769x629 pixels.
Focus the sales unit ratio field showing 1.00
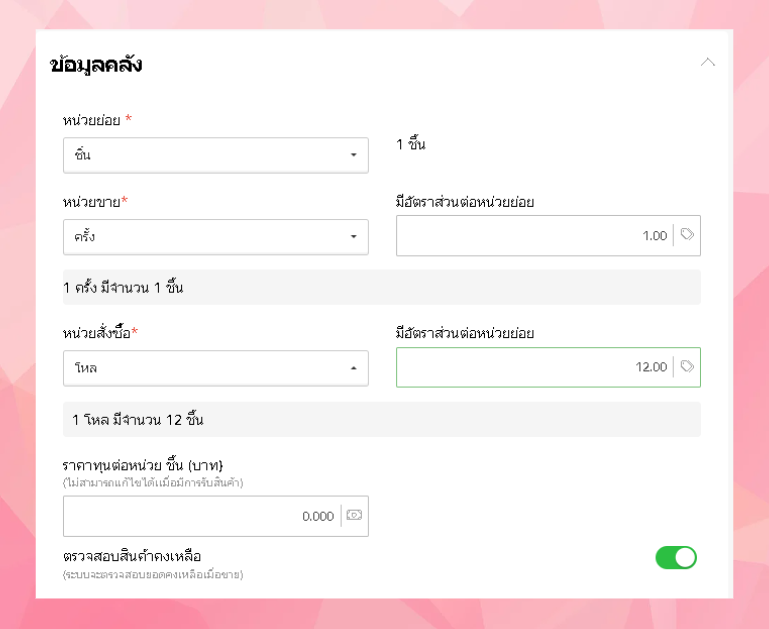tap(535, 236)
